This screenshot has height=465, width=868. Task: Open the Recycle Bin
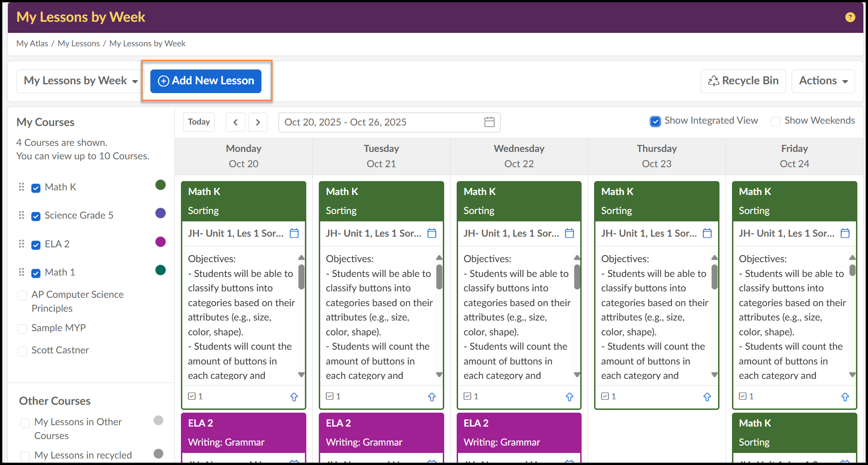(743, 81)
